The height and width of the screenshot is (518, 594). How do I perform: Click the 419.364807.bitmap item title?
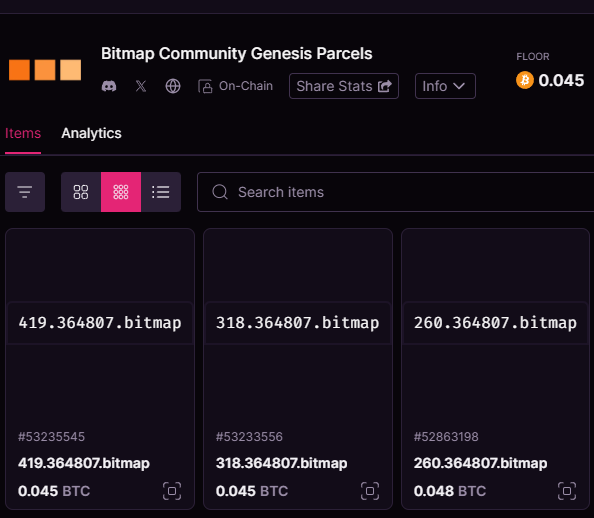click(x=84, y=463)
